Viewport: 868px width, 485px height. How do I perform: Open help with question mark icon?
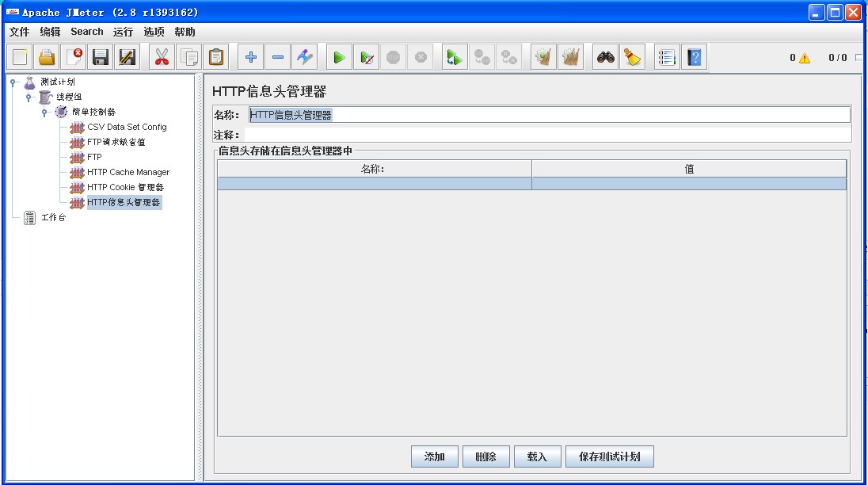pyautogui.click(x=695, y=57)
